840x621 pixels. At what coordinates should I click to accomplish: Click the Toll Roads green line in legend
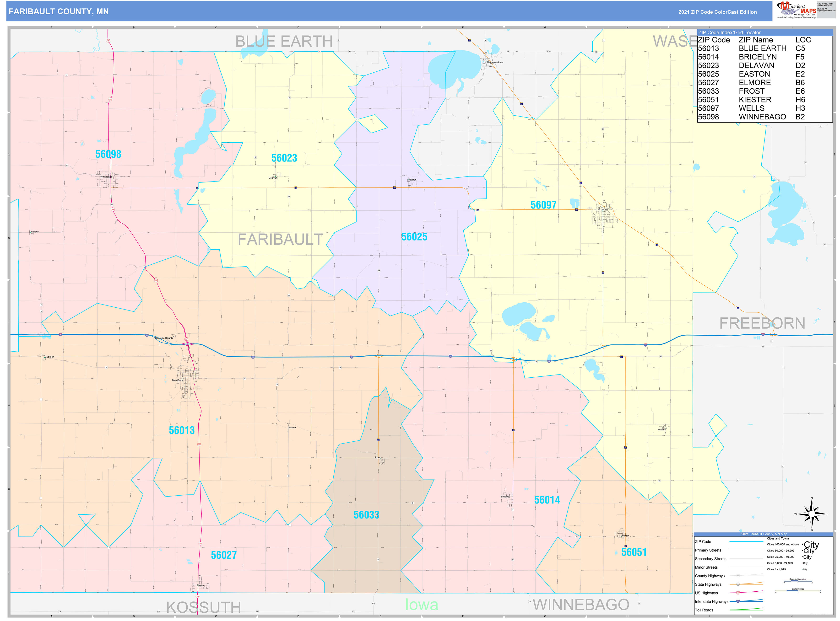[x=747, y=610]
